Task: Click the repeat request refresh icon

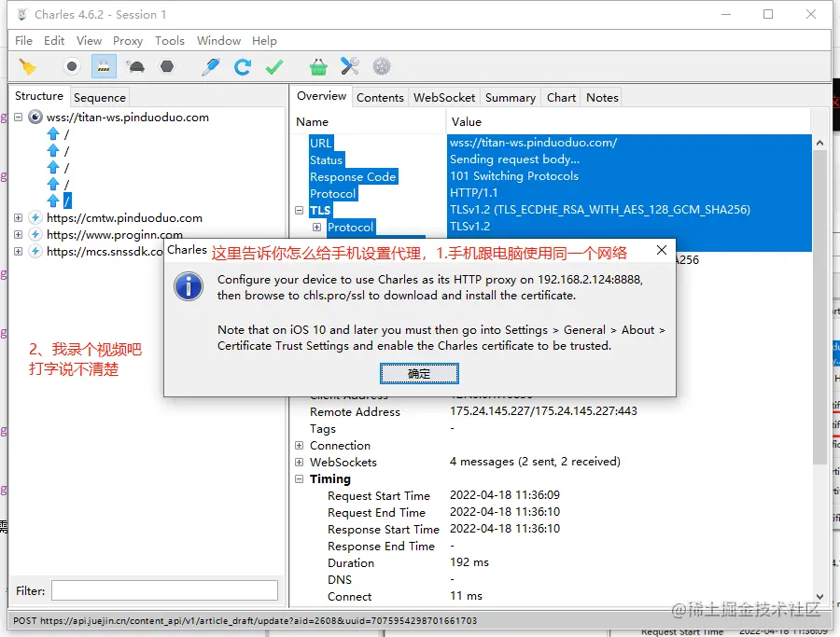Action: click(x=242, y=67)
